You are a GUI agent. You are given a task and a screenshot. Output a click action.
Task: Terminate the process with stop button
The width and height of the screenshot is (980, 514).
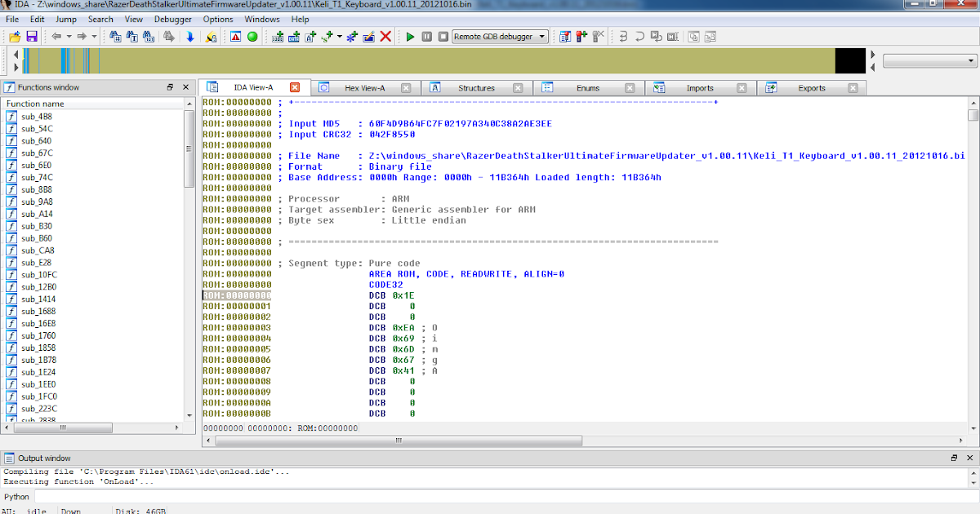[x=443, y=37]
